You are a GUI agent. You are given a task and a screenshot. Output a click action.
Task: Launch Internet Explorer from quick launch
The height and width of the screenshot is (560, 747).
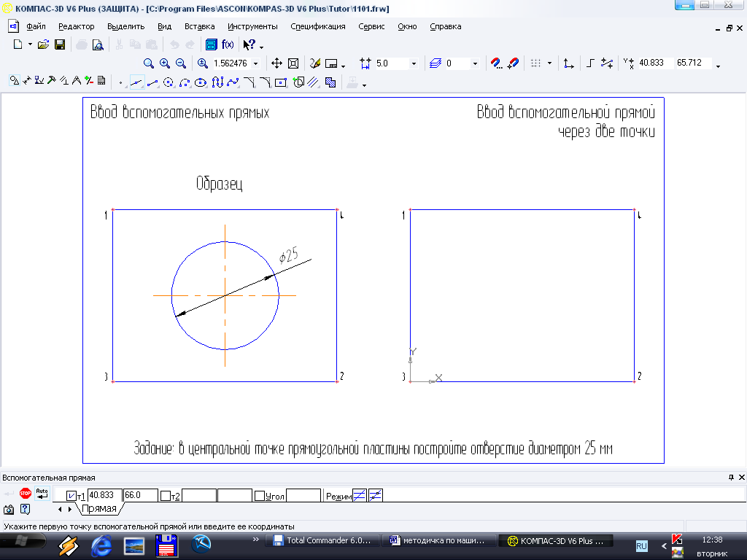(x=101, y=545)
